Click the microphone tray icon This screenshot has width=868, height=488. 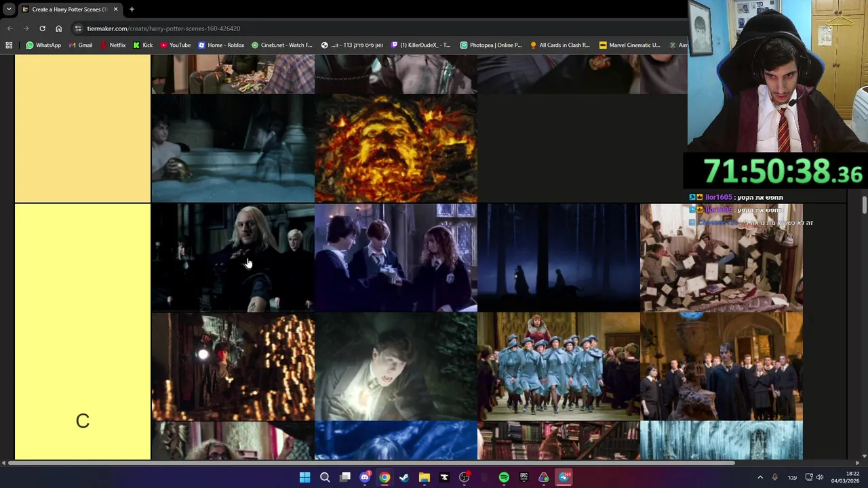pos(775,478)
